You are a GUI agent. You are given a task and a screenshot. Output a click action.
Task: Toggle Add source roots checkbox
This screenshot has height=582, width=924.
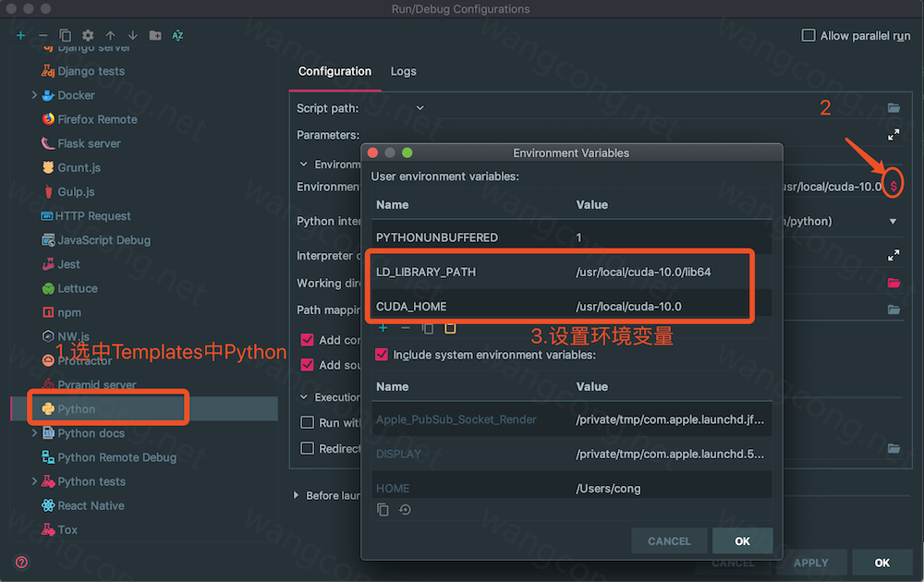point(307,365)
